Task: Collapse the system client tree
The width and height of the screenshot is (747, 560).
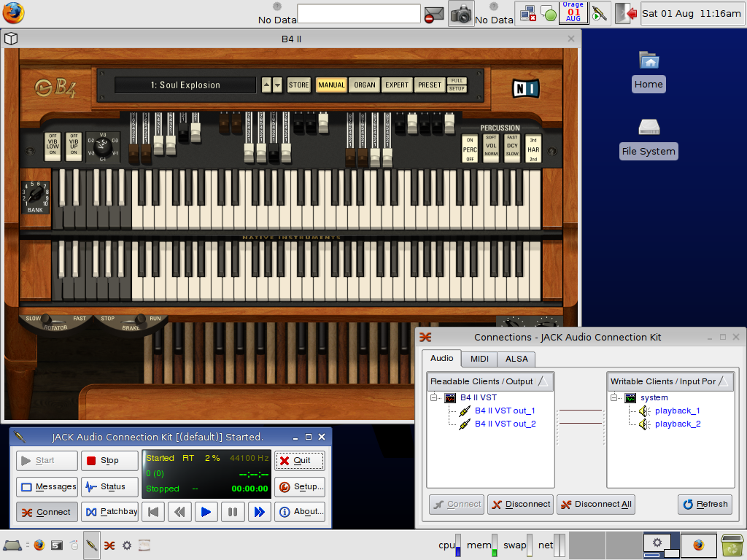Action: (614, 397)
